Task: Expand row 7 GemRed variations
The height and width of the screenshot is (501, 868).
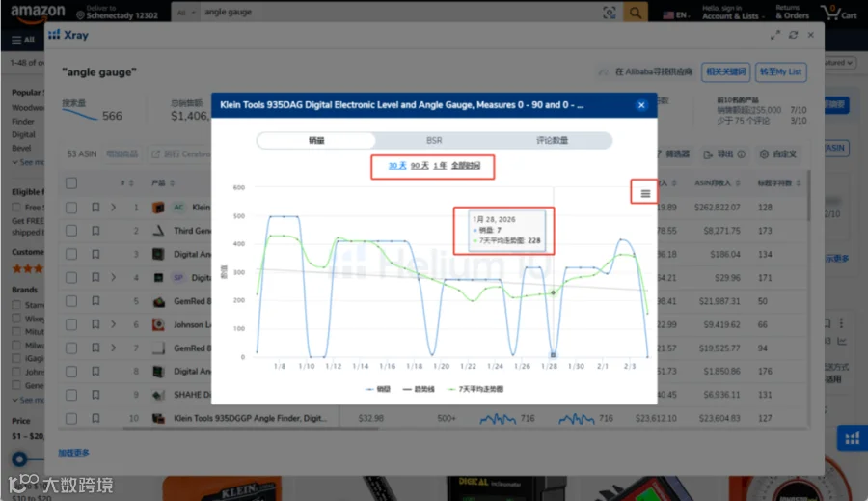Action: [114, 348]
